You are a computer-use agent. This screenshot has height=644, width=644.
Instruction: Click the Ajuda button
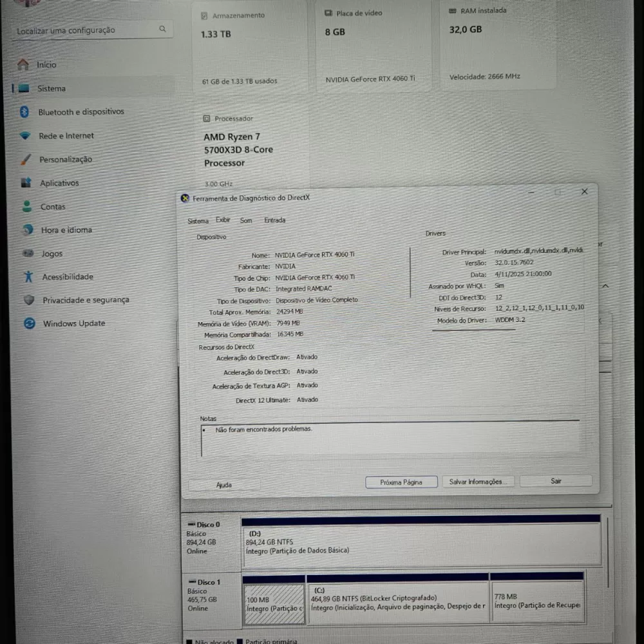point(224,485)
